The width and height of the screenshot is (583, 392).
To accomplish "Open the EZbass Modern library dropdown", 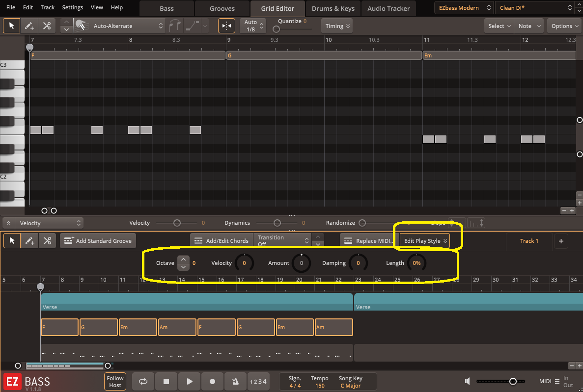I will pos(464,8).
